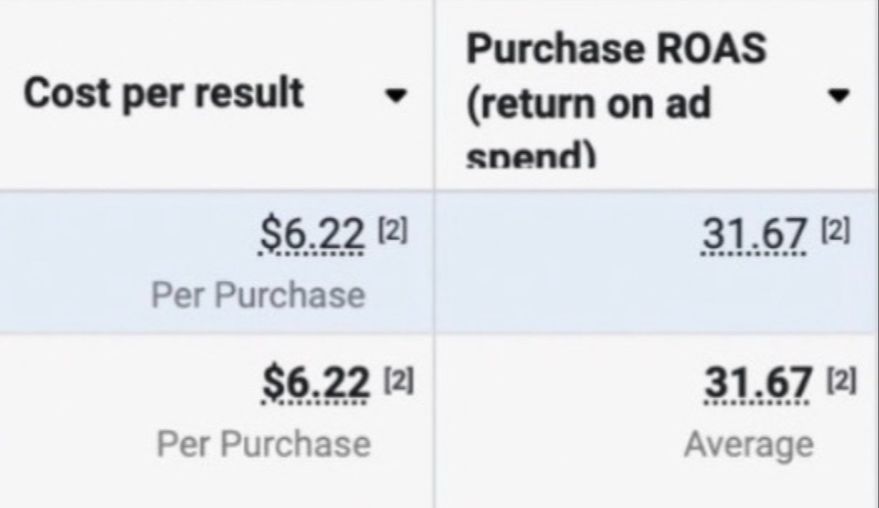The image size is (879, 508).
Task: Click the column divider between the two headers
Action: point(434,95)
